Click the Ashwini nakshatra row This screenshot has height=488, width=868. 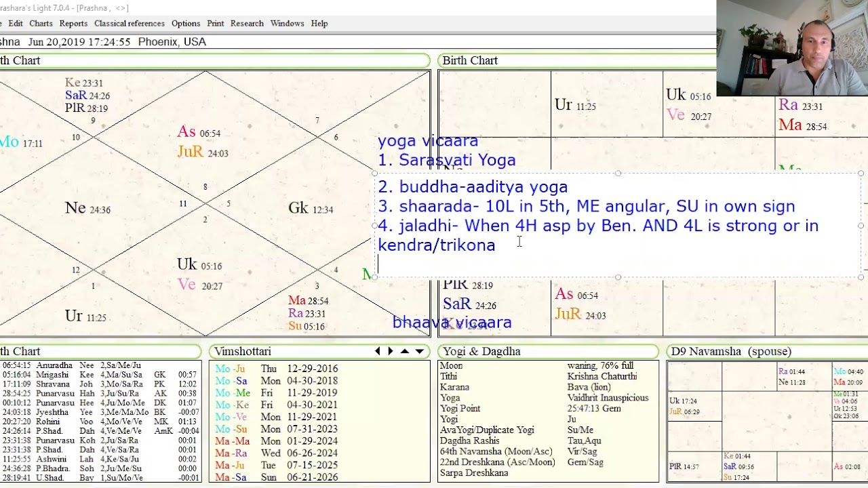click(98, 459)
